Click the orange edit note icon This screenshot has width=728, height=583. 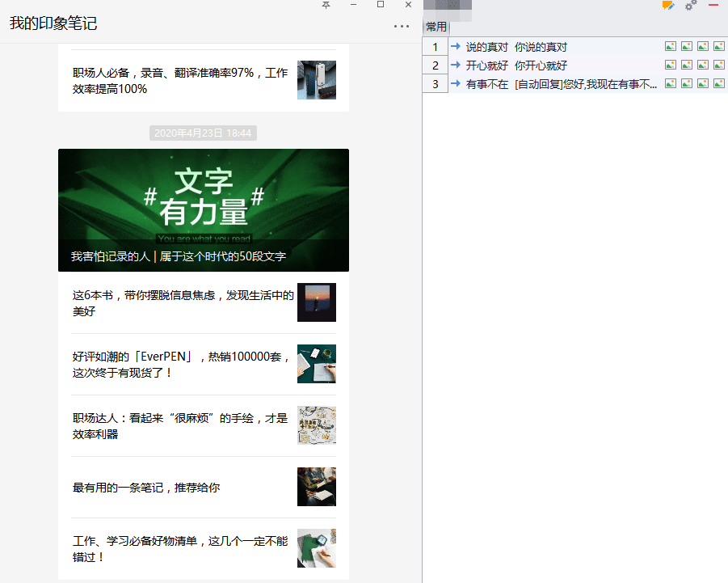click(x=668, y=5)
